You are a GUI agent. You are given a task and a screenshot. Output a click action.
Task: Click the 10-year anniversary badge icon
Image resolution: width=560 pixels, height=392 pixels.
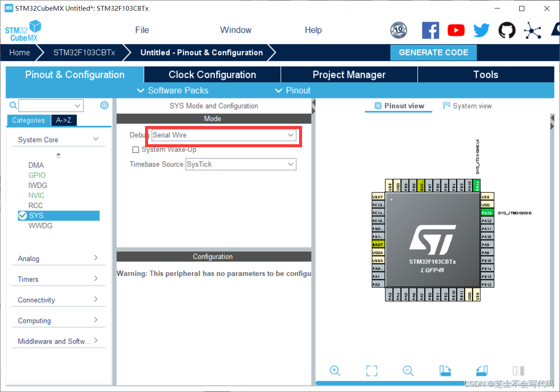[x=398, y=30]
